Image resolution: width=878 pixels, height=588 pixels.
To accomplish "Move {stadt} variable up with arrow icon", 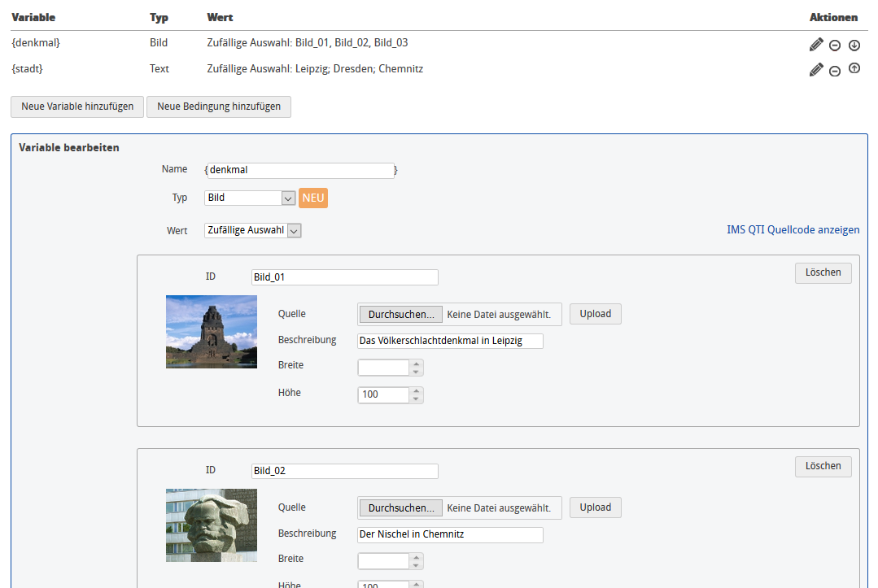I will pos(854,69).
